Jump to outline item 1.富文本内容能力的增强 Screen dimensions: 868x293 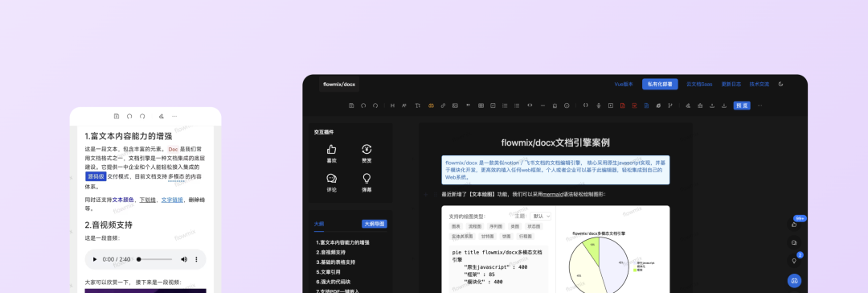[x=342, y=242]
